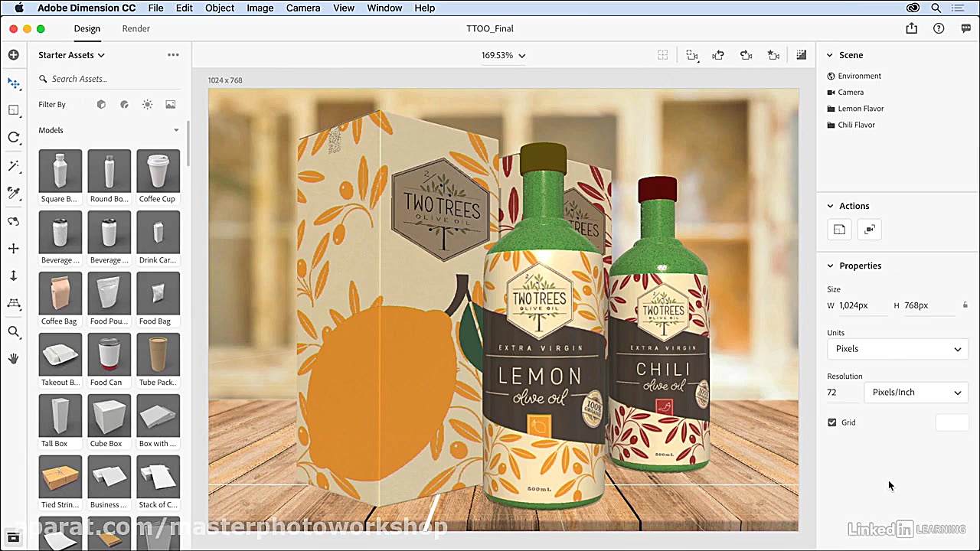Open macOS Spotlight search
The image size is (980, 551).
[x=936, y=8]
